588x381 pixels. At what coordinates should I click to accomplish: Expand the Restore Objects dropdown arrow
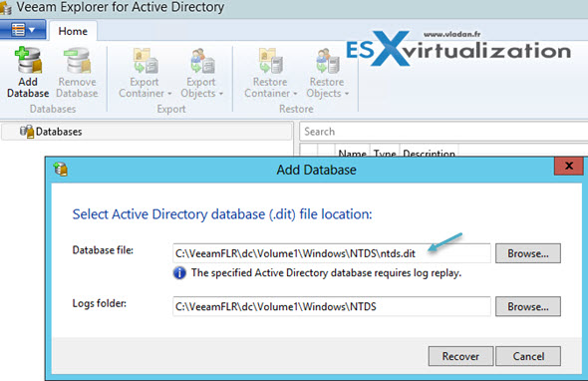pyautogui.click(x=347, y=94)
